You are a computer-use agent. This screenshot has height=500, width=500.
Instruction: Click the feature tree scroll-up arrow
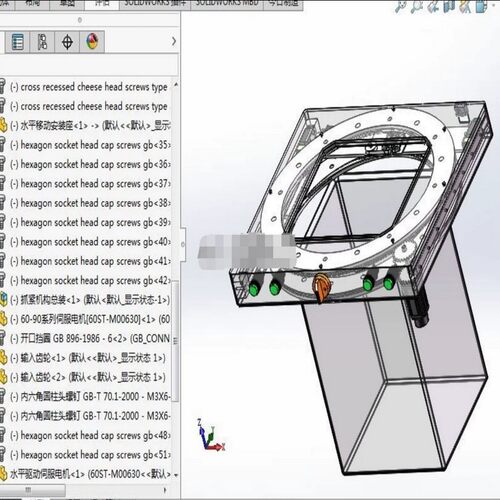tap(176, 85)
